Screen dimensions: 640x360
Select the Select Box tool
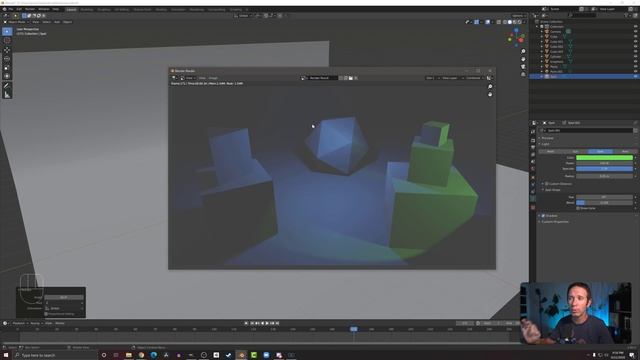(x=7, y=31)
